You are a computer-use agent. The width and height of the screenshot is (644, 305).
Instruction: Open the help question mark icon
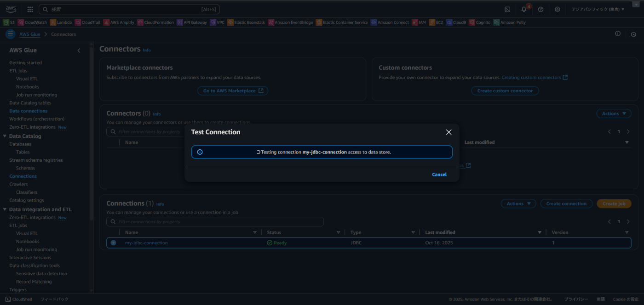540,9
